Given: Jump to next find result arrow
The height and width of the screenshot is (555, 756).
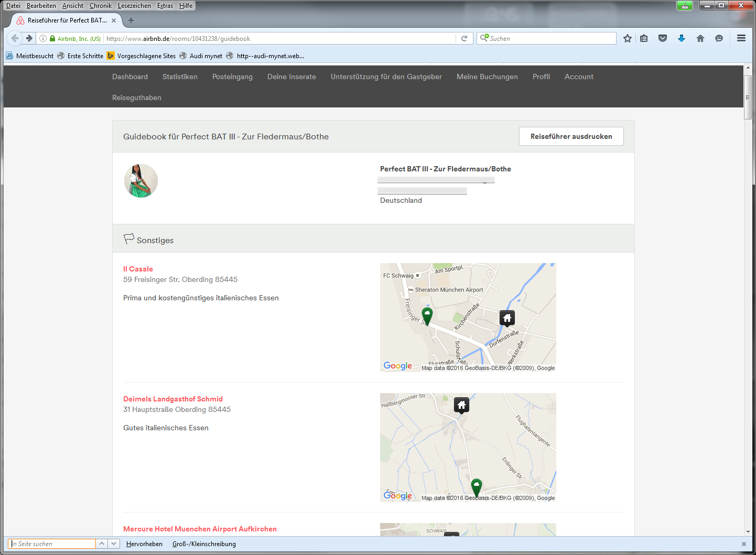Looking at the screenshot, I should [x=114, y=544].
